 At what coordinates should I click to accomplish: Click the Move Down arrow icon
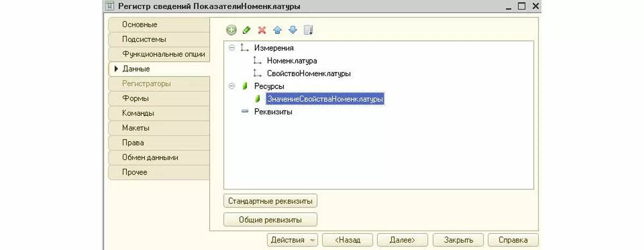(292, 30)
